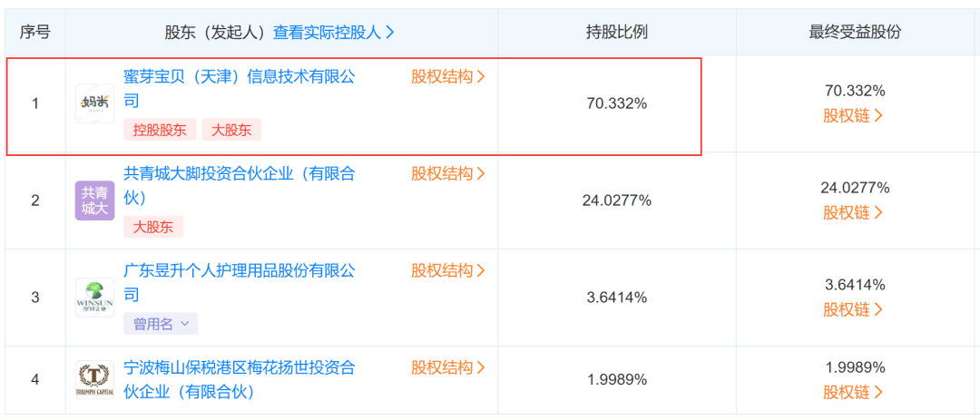View 股权链 for the 3.6414% share
Screen dimensions: 980x420
coord(853,309)
